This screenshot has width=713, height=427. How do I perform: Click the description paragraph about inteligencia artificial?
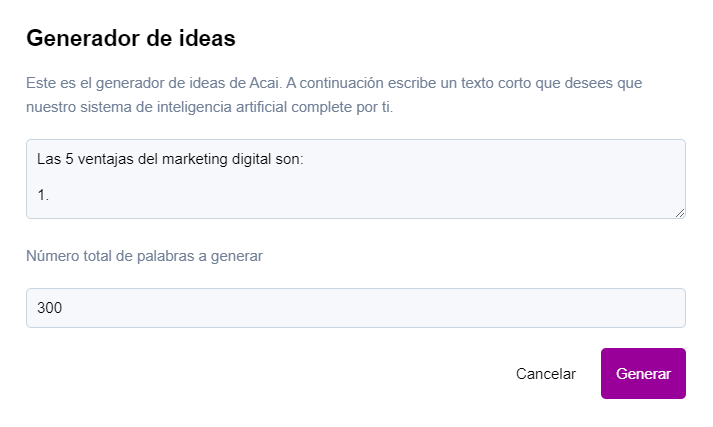pos(334,95)
